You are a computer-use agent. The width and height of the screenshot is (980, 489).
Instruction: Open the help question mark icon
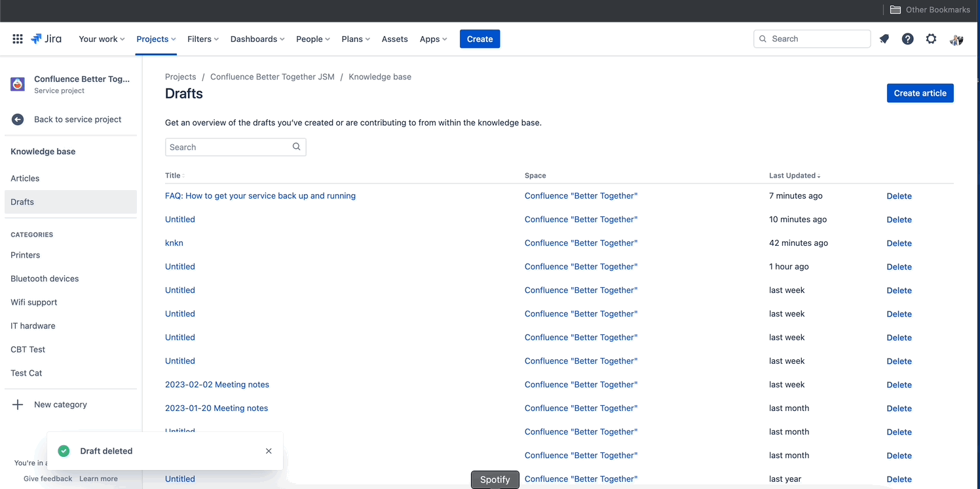point(908,39)
